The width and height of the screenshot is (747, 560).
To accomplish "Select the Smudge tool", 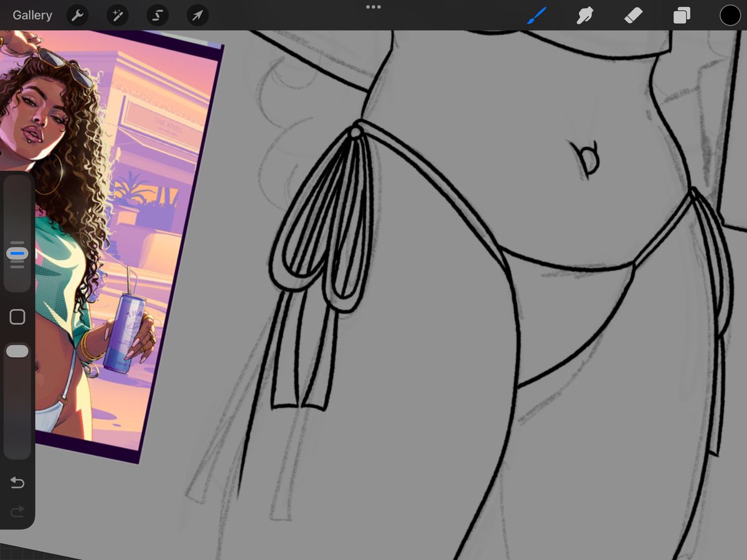I will [585, 16].
